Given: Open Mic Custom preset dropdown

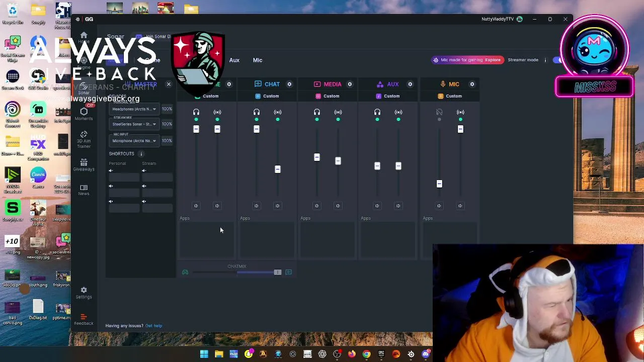Looking at the screenshot, I should pos(449,96).
